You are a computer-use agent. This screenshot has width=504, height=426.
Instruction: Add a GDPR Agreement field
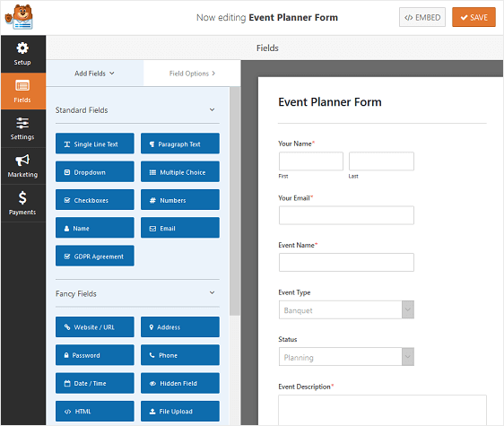(x=95, y=256)
